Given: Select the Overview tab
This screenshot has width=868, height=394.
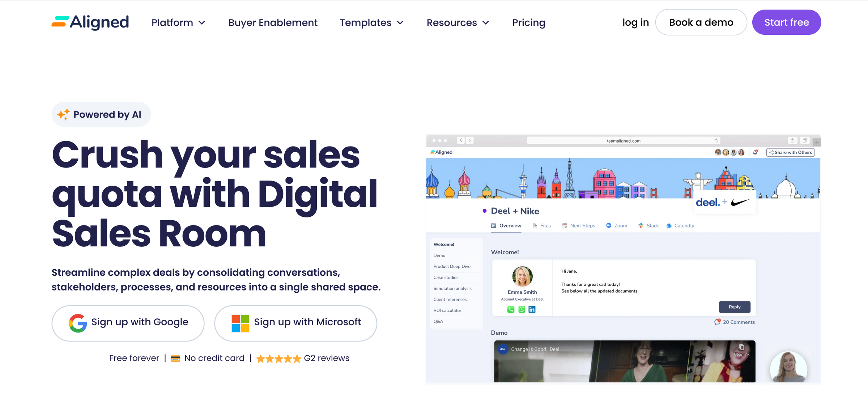Looking at the screenshot, I should [x=506, y=225].
